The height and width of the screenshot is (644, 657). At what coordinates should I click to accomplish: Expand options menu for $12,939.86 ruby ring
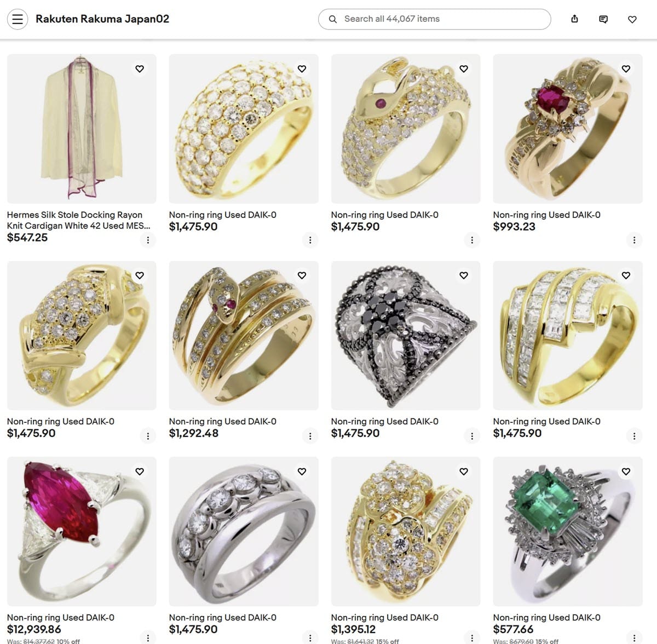tap(148, 638)
